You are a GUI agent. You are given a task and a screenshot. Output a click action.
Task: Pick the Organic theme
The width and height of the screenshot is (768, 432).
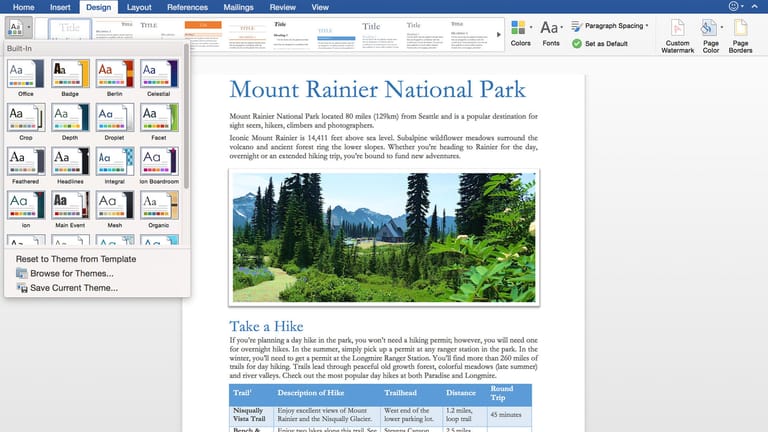pos(159,209)
